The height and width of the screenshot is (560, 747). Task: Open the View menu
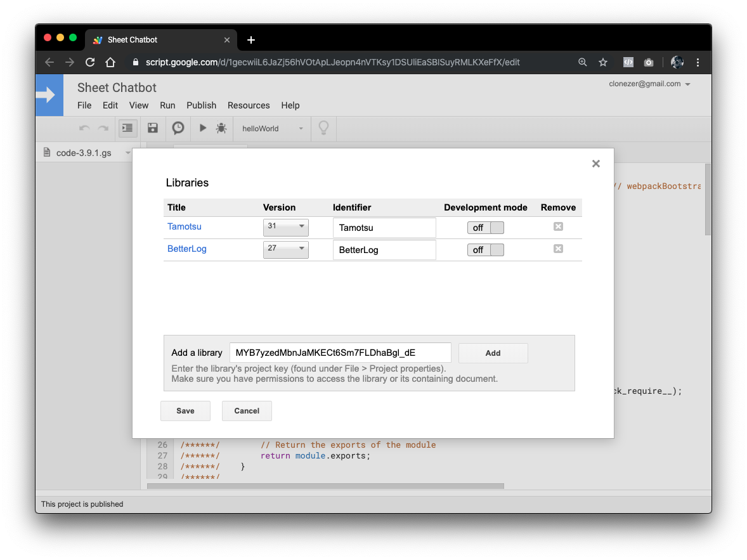coord(139,105)
